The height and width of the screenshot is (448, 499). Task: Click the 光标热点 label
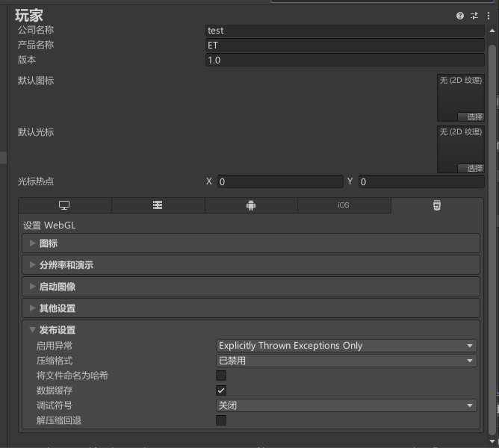[x=36, y=181]
